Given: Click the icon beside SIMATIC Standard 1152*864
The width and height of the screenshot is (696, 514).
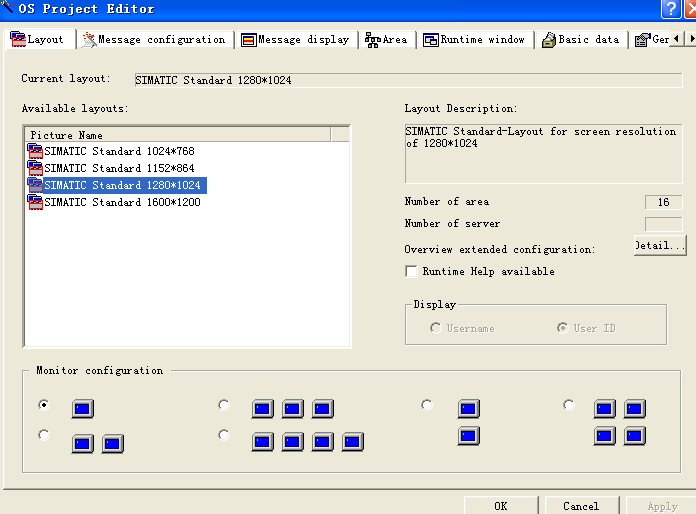Looking at the screenshot, I should click(x=35, y=168).
